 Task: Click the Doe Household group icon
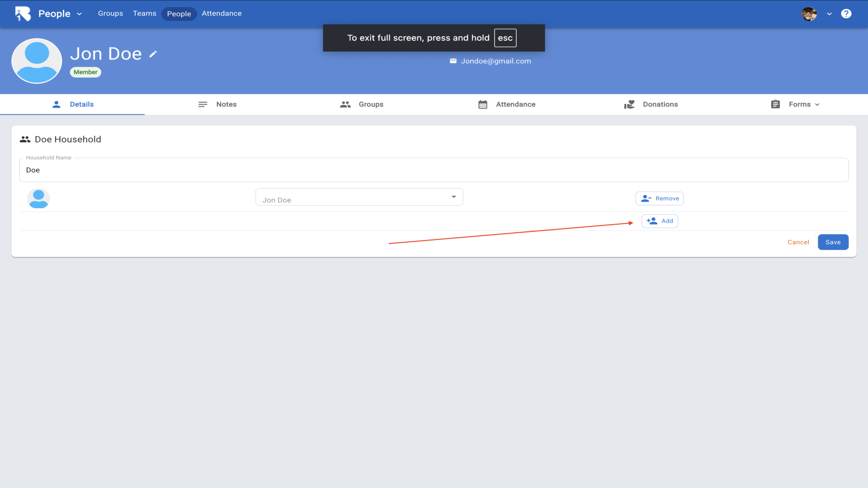pyautogui.click(x=25, y=140)
